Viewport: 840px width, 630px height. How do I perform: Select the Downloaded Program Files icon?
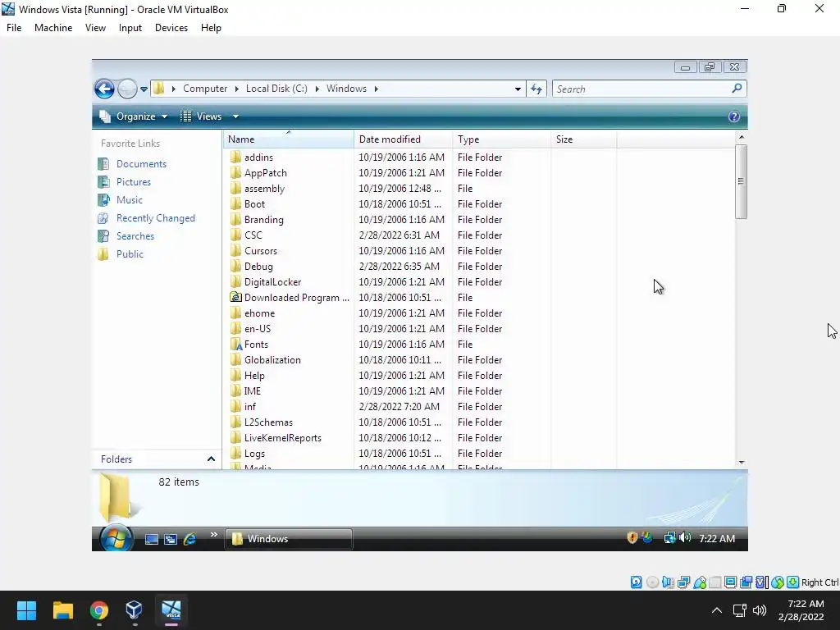235,297
